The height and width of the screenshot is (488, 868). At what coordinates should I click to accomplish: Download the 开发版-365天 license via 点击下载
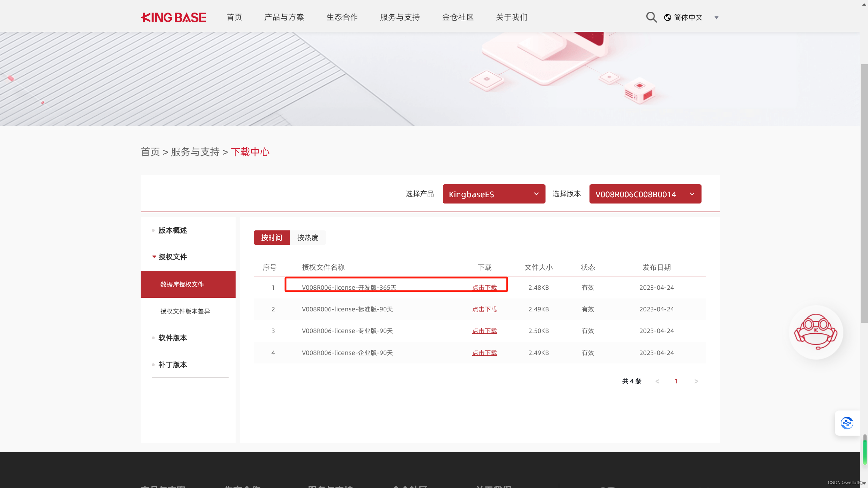tap(484, 287)
